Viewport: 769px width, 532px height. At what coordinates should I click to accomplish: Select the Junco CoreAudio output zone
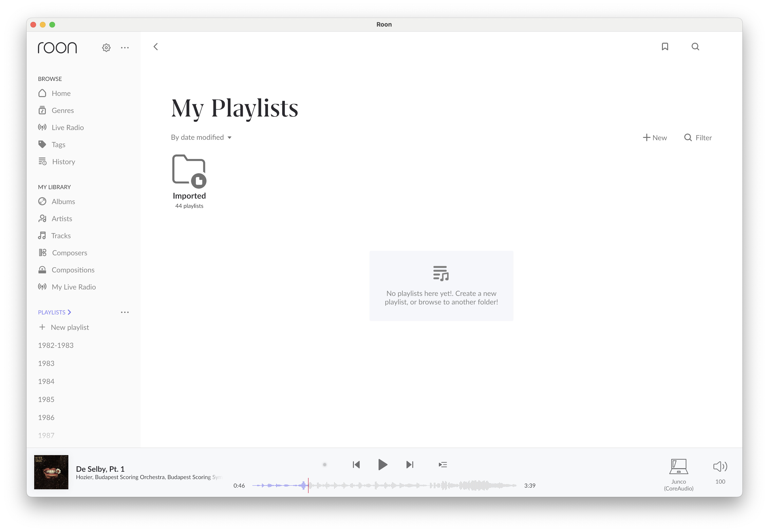678,475
